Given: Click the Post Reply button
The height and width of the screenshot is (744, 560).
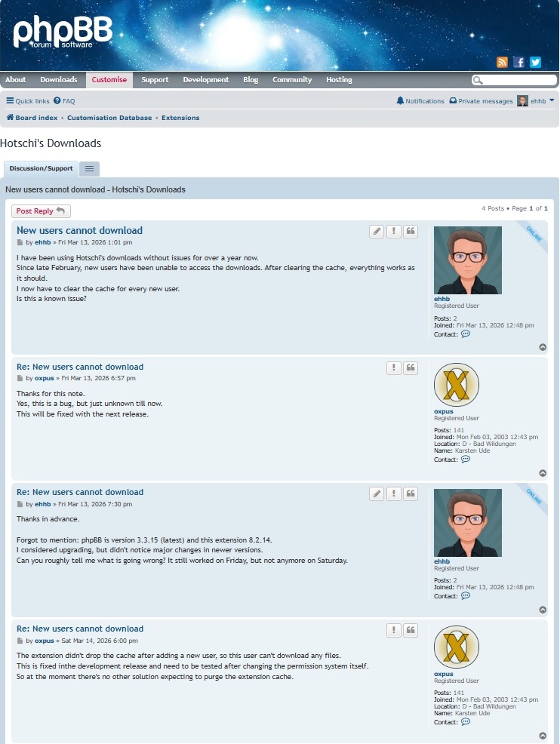Looking at the screenshot, I should coord(41,211).
